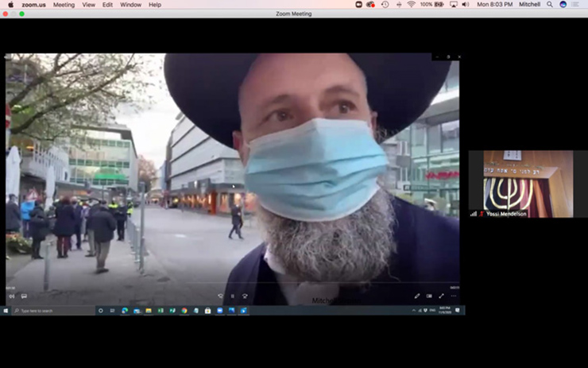Open Siri from the menu bar

pyautogui.click(x=563, y=5)
